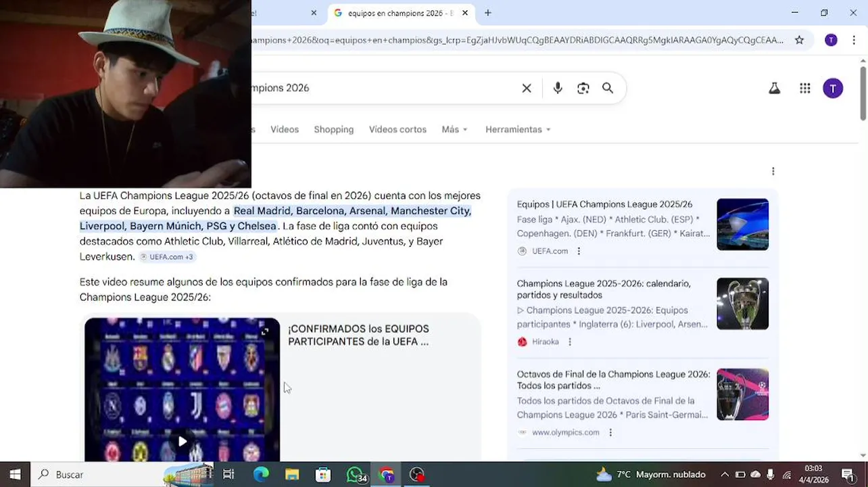Switch to the Videos cortos tab
This screenshot has height=487, width=868.
click(397, 129)
